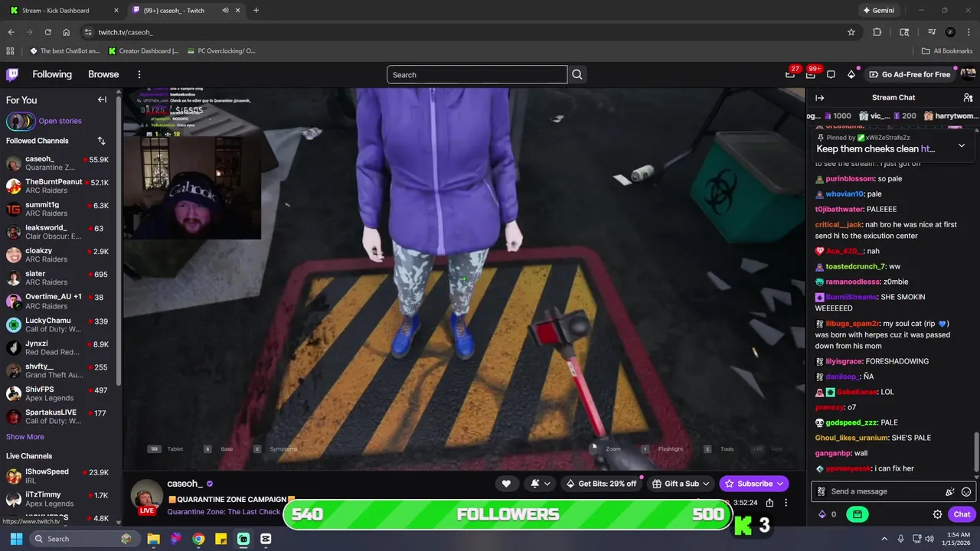Screen dimensions: 980x551
Task: Click the heart follow icon under the stream
Action: (x=506, y=484)
